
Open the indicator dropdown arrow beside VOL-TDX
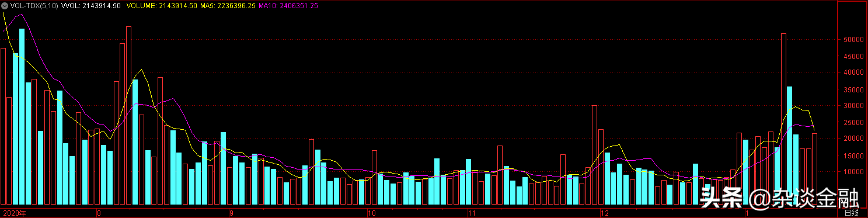(5, 5)
